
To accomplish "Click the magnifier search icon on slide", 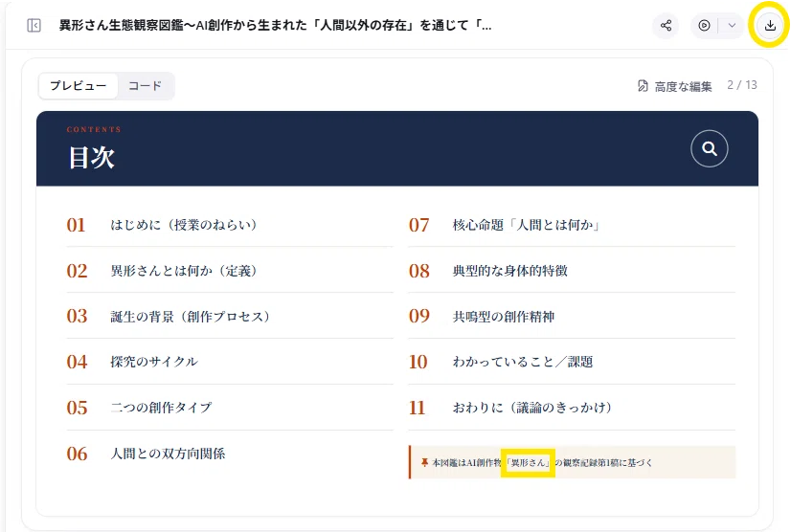I will (710, 148).
